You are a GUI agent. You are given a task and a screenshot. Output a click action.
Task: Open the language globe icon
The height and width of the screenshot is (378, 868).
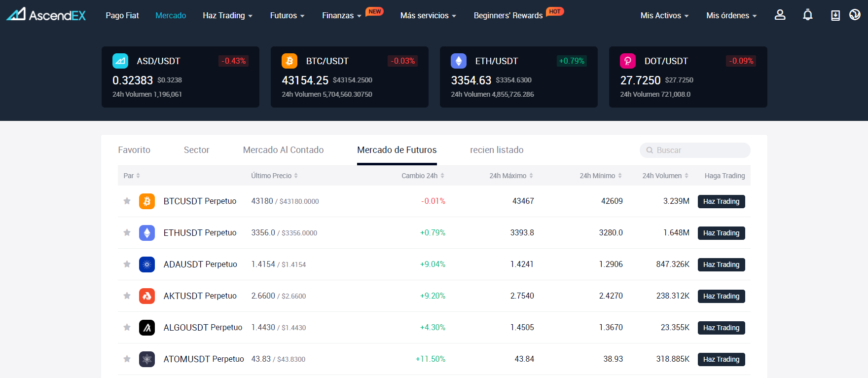855,15
